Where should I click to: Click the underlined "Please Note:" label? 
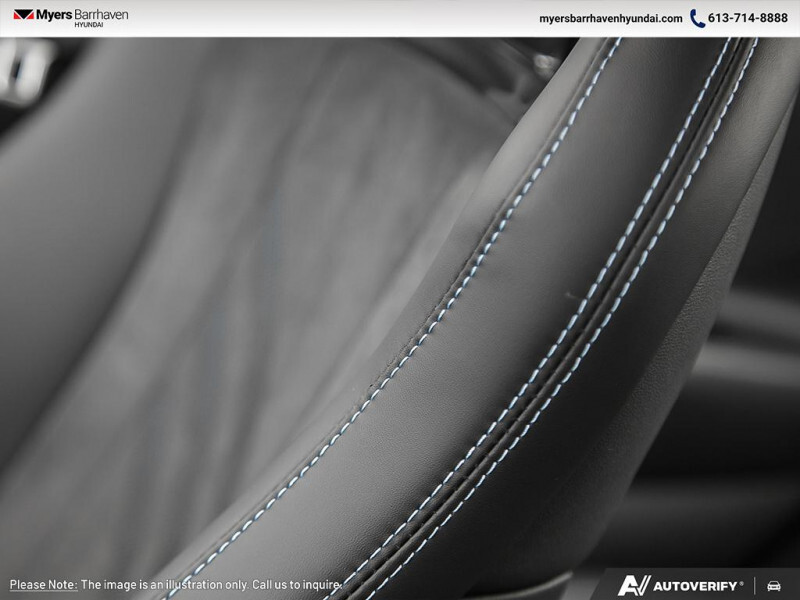coord(43,584)
